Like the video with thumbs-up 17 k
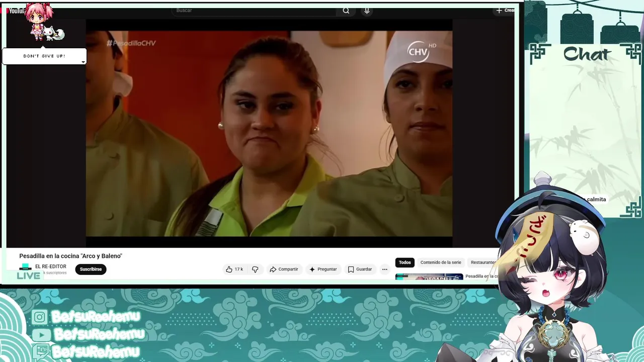The image size is (644, 362). tap(234, 269)
